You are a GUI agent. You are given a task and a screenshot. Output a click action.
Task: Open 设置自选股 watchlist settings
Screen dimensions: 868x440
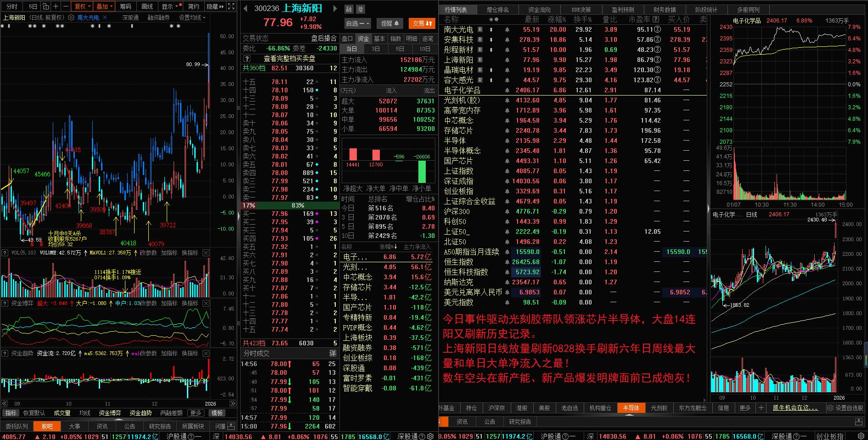tap(845, 408)
